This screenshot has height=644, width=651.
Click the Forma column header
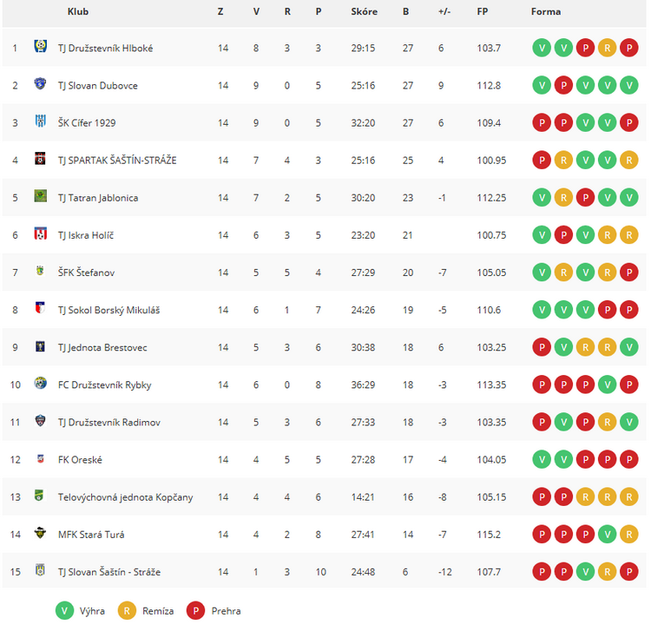(x=546, y=11)
